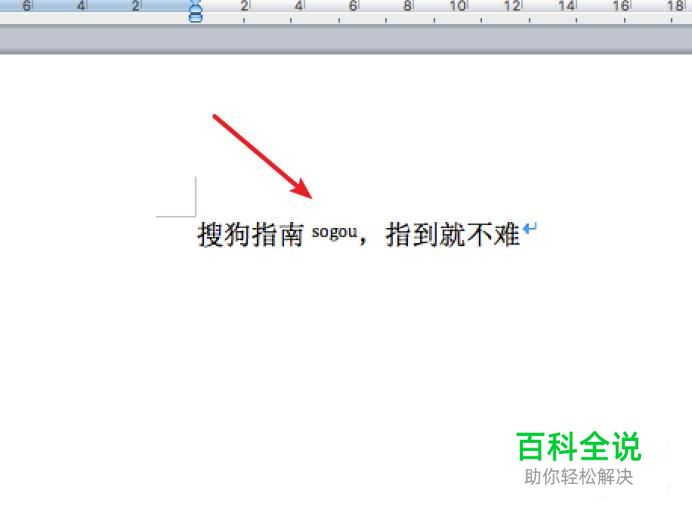Click the text '指到就不难' in the document

click(453, 234)
